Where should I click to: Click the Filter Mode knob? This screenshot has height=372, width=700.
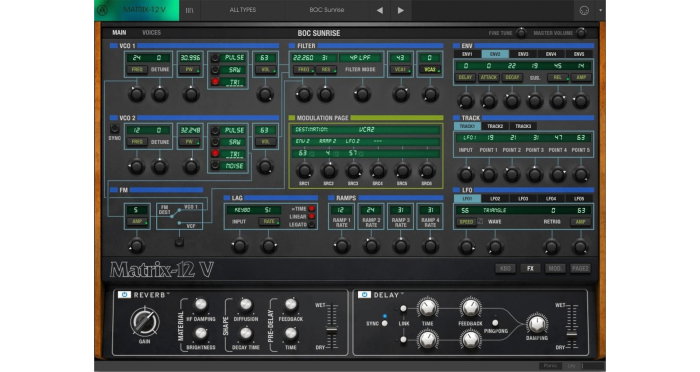coord(362,95)
